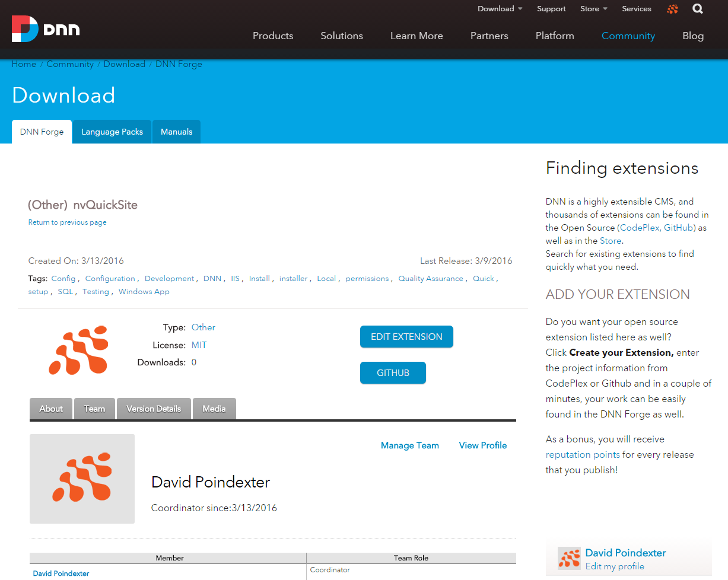The width and height of the screenshot is (728, 580).
Task: Switch to the Language Packs tab
Action: point(112,132)
